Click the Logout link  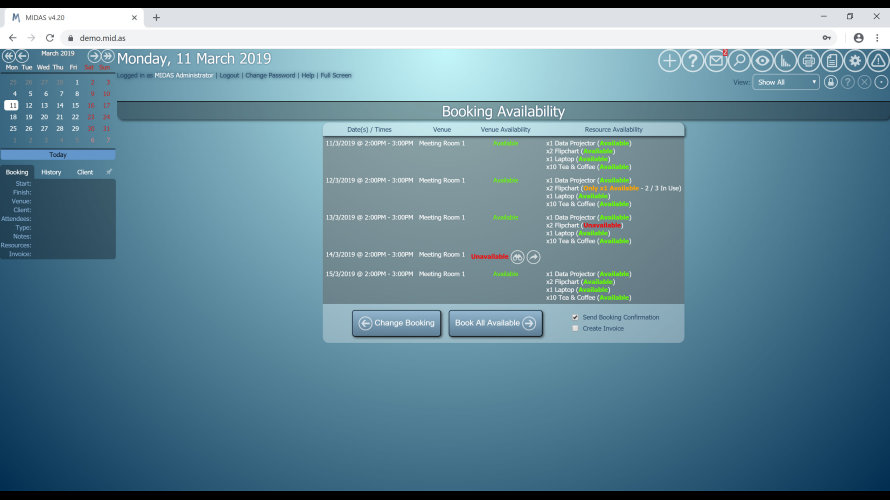pos(229,75)
